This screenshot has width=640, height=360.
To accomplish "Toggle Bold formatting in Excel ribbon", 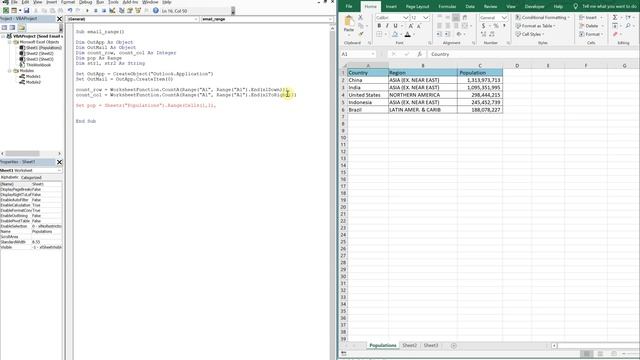I will (x=379, y=26).
